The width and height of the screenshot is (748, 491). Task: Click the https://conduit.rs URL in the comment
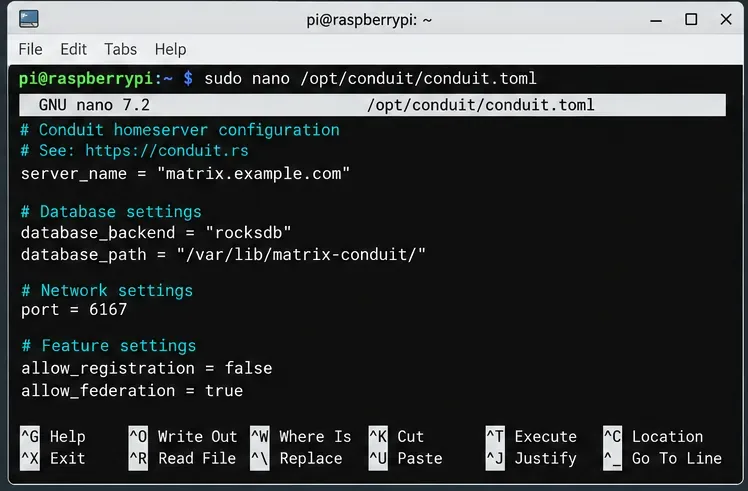click(167, 150)
